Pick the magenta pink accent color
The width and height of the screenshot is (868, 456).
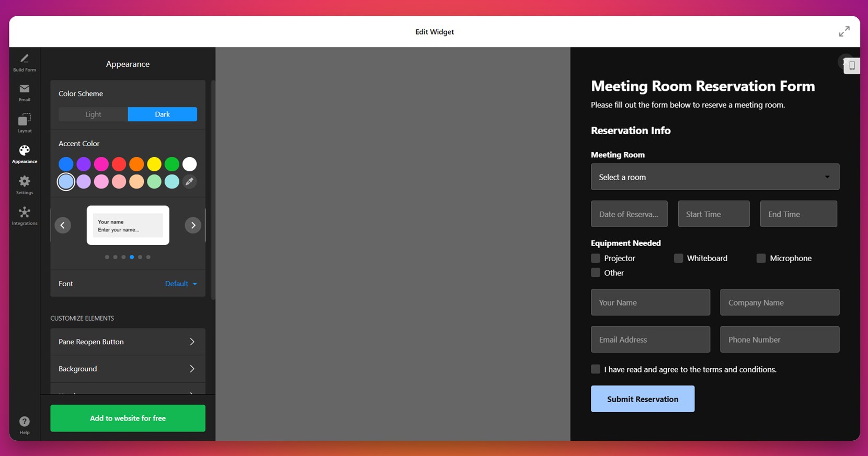click(101, 164)
